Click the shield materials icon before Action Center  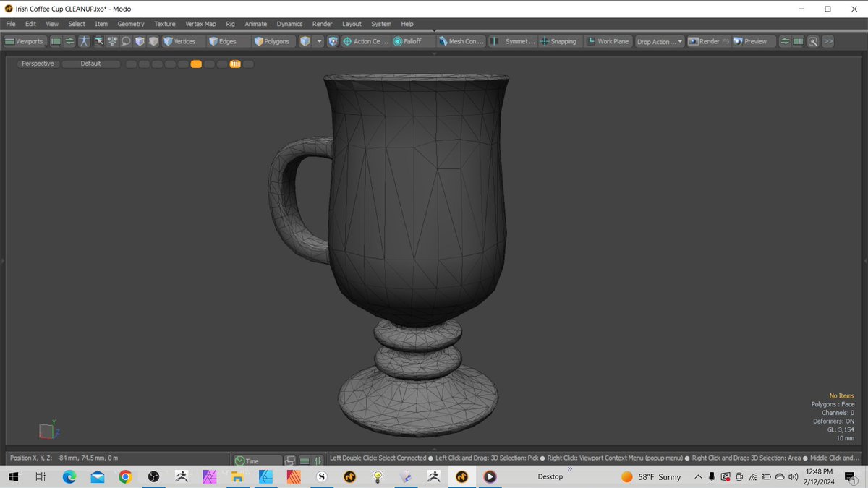pos(333,41)
